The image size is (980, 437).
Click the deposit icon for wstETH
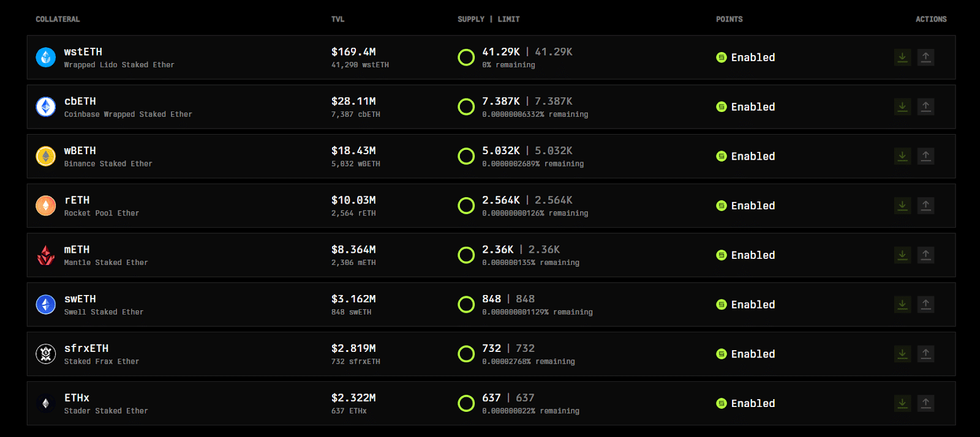[x=902, y=58]
